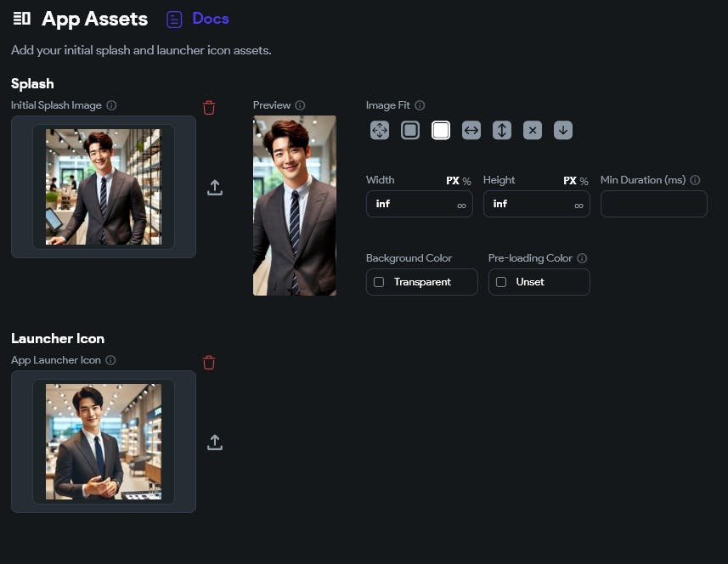Screen dimensions: 728x564
Task: Click the App Assets page title
Action: coord(94,19)
